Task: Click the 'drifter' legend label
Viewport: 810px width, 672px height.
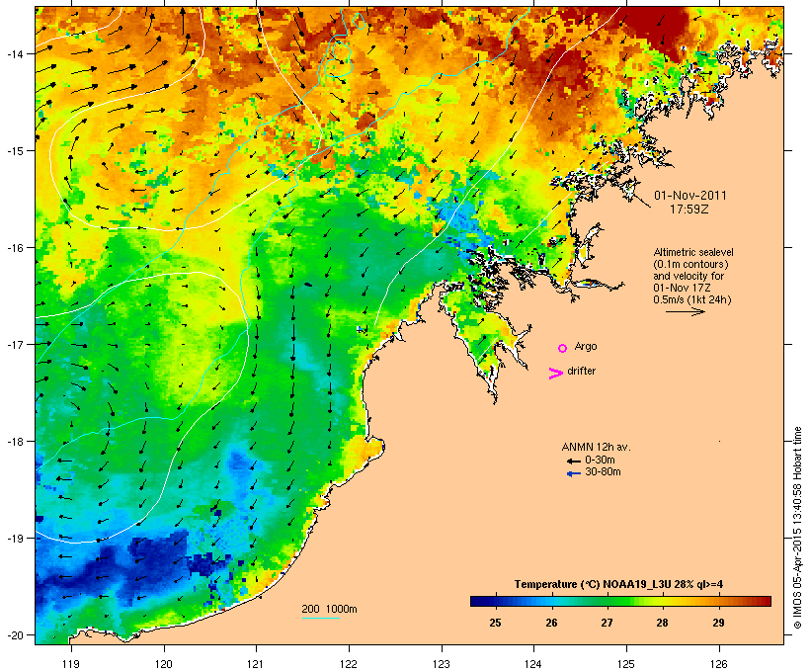Action: click(x=581, y=371)
